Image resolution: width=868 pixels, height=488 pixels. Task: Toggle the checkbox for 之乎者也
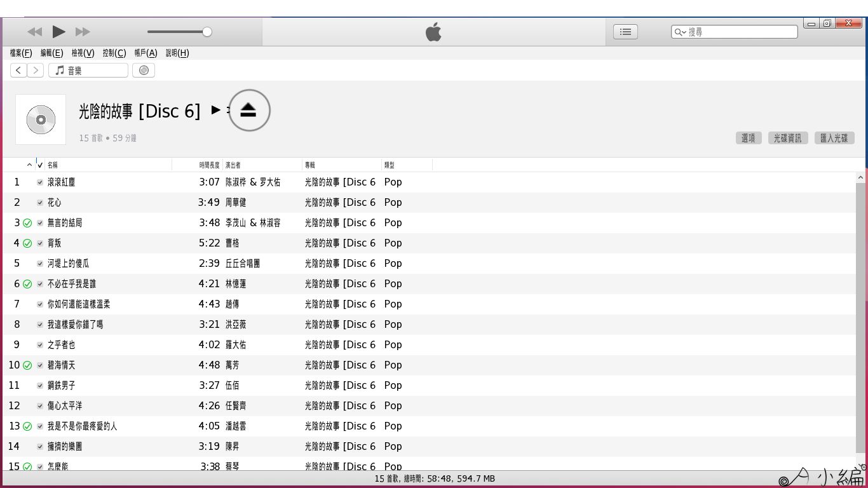pos(40,345)
